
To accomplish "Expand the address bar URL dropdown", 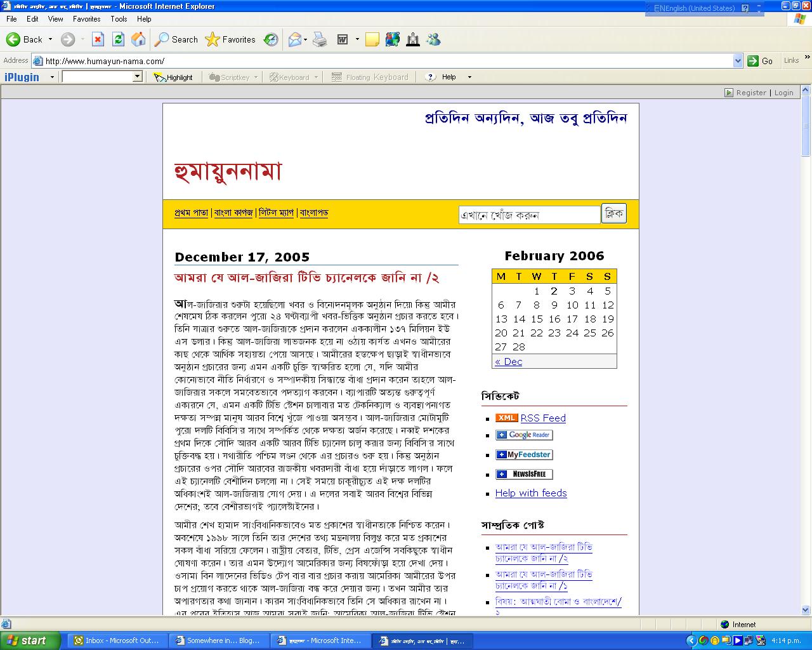I will (x=738, y=61).
